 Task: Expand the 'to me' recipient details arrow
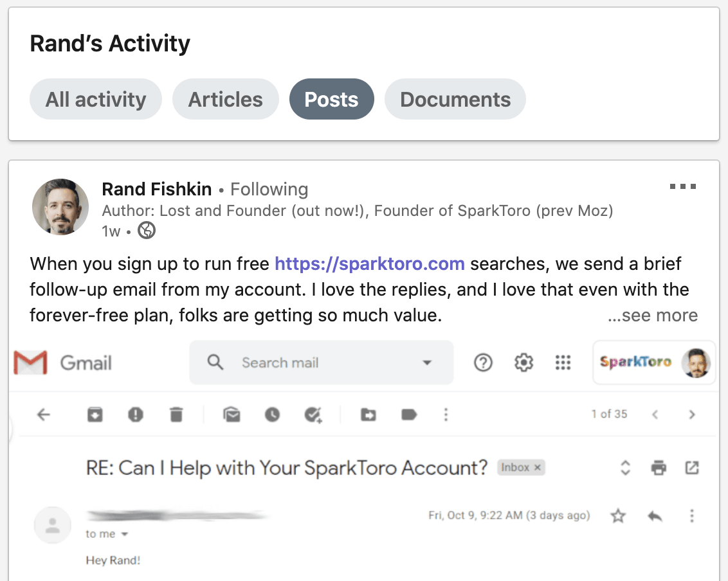(x=124, y=534)
